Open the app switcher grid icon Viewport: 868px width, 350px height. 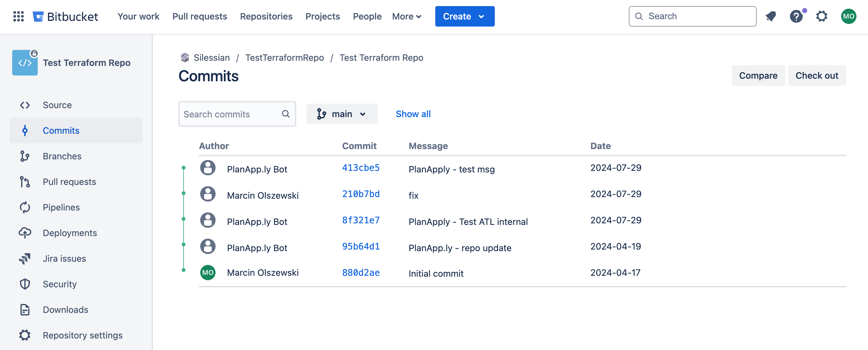click(18, 16)
